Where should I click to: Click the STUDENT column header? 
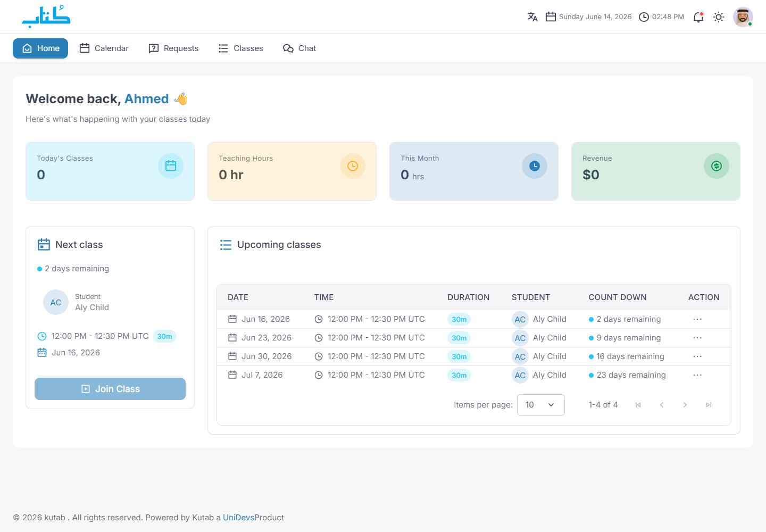[x=531, y=297]
